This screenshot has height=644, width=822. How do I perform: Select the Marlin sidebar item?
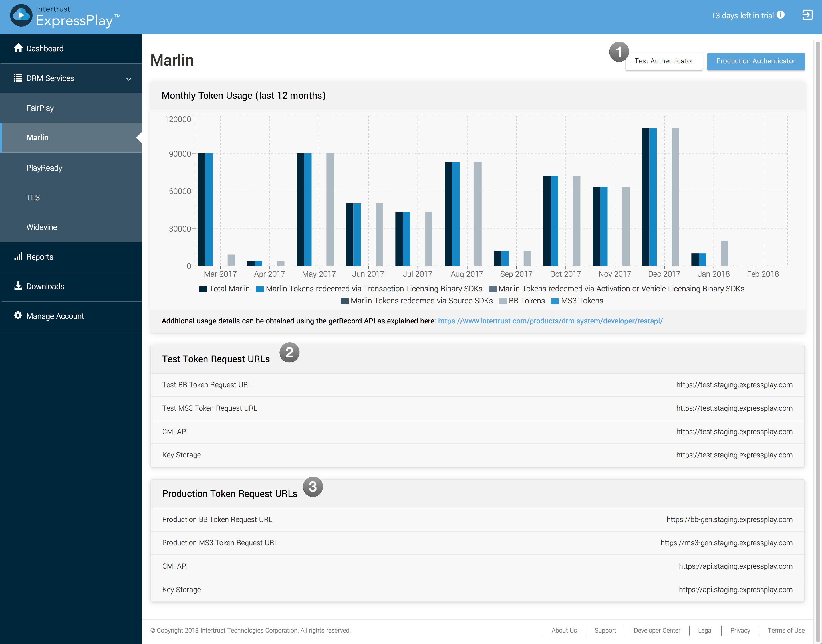pyautogui.click(x=71, y=138)
